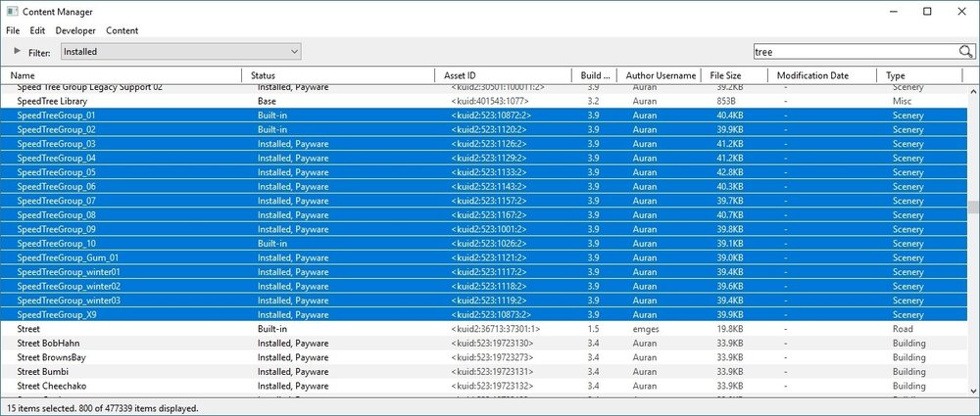Sort by the Modification Date column header
980x416 pixels.
pos(822,75)
